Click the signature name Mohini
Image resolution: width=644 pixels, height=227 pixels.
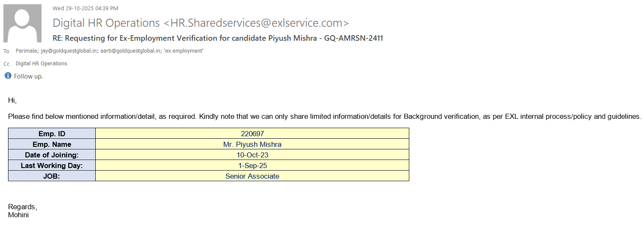click(x=18, y=215)
